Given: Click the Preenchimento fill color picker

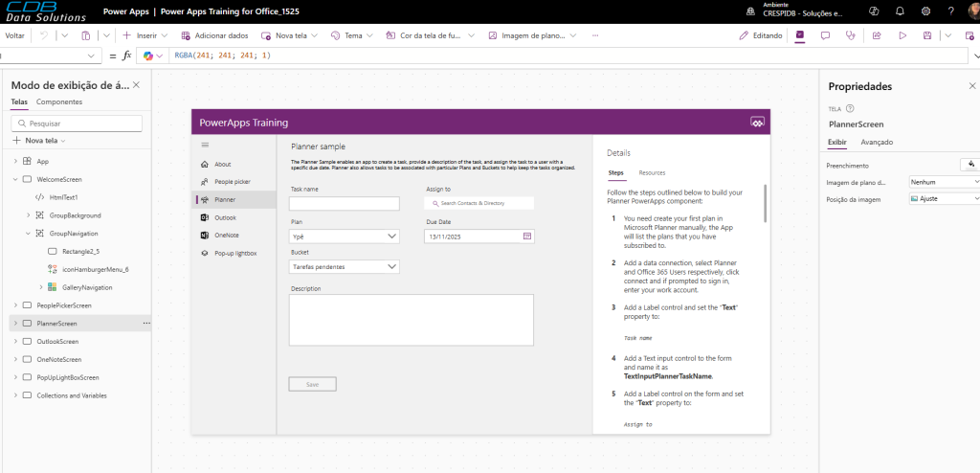Looking at the screenshot, I should click(971, 165).
